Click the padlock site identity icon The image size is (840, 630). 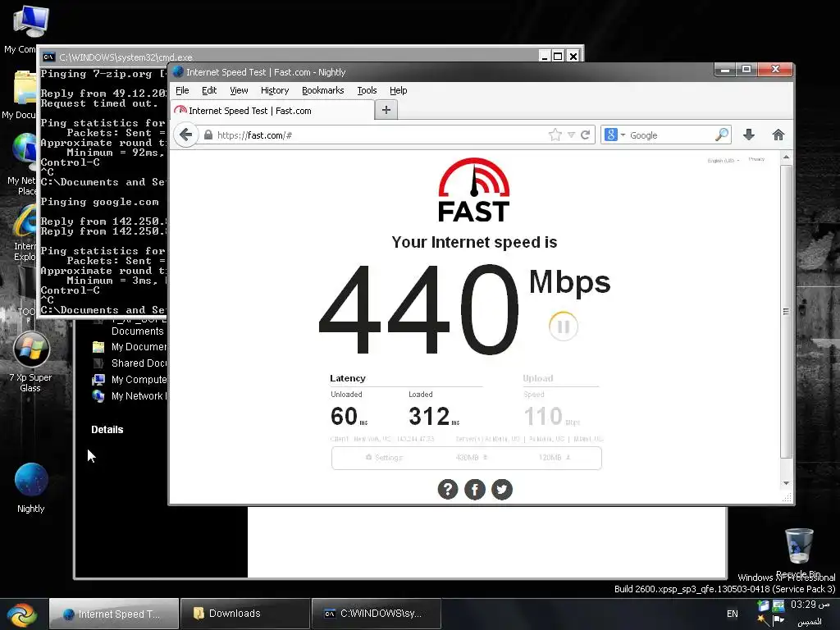tap(208, 135)
